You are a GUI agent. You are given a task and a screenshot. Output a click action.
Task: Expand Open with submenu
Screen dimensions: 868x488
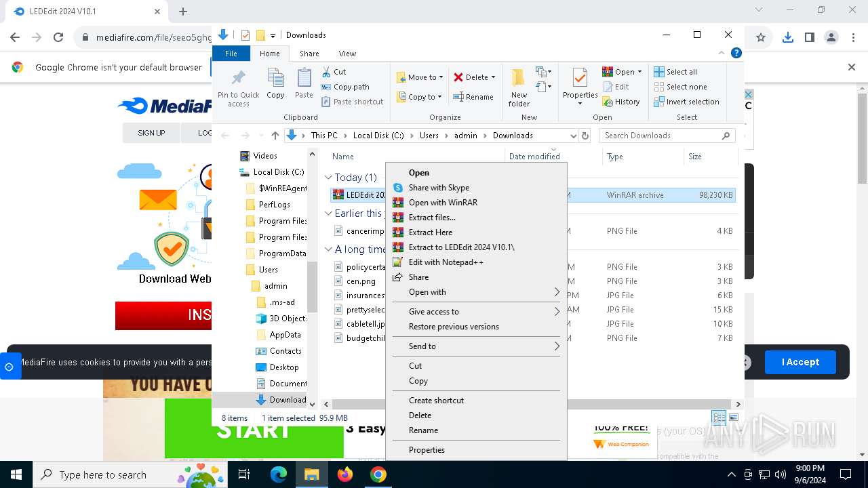[x=557, y=292]
